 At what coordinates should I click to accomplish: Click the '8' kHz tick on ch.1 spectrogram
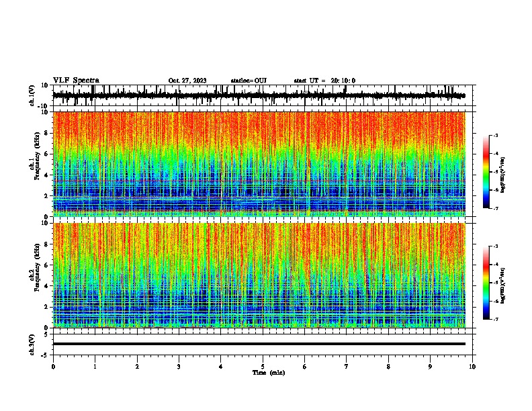(x=46, y=133)
